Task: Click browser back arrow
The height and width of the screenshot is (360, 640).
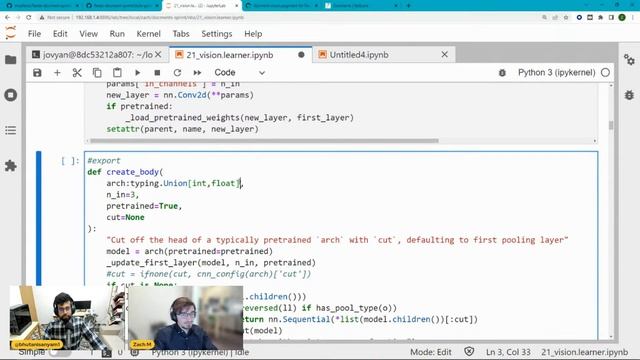Action: pos(8,18)
